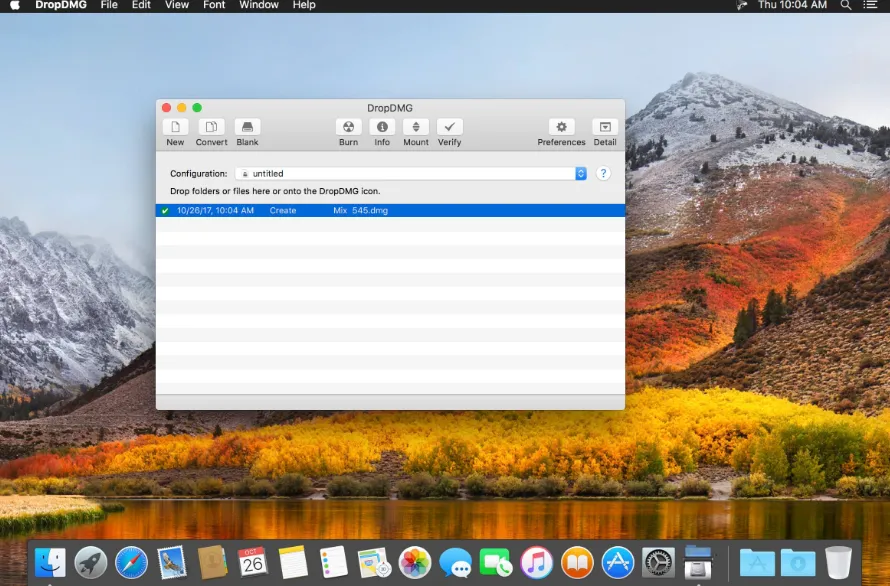Open Notes app in Dock
This screenshot has width=890, height=586.
(293, 562)
